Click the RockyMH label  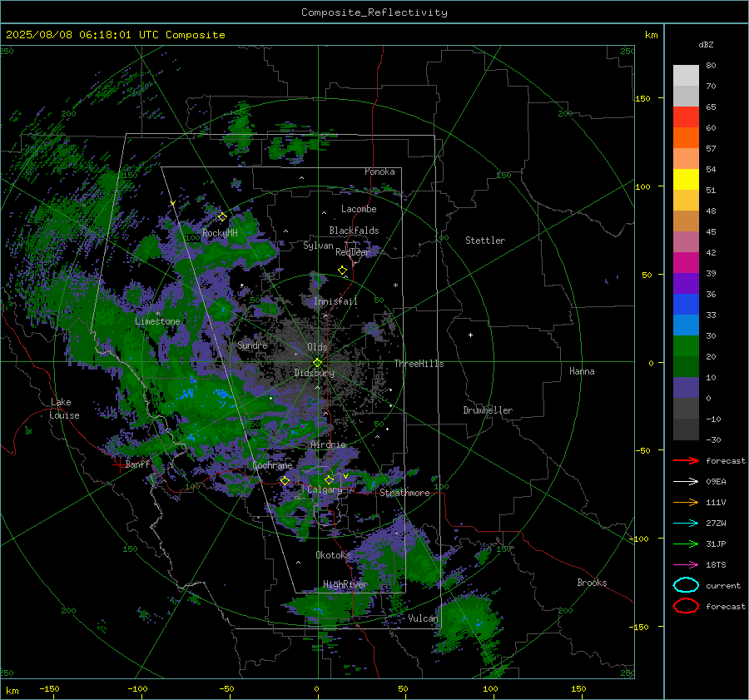[x=220, y=233]
